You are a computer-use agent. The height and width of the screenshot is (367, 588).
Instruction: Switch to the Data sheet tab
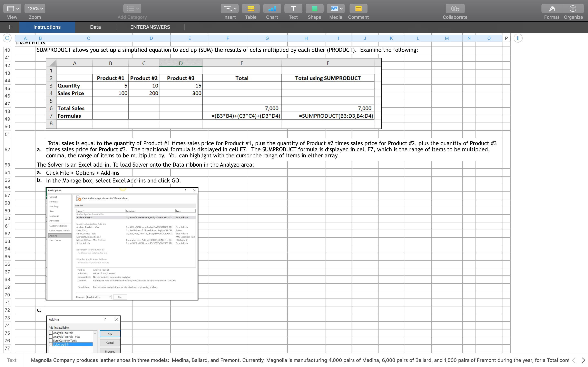[95, 27]
